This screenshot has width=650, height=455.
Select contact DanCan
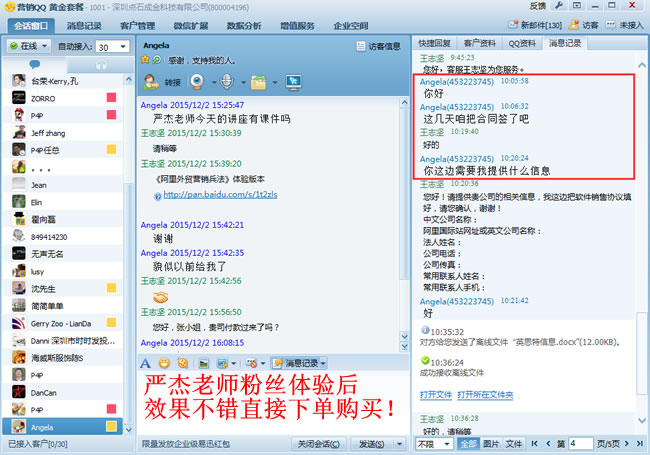coord(64,392)
